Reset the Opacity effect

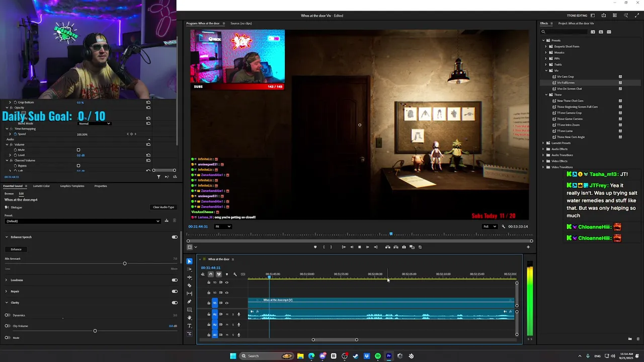tap(148, 108)
